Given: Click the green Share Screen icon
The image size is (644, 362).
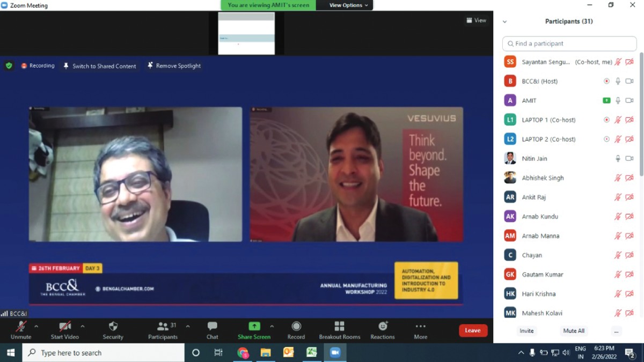Looking at the screenshot, I should click(254, 326).
